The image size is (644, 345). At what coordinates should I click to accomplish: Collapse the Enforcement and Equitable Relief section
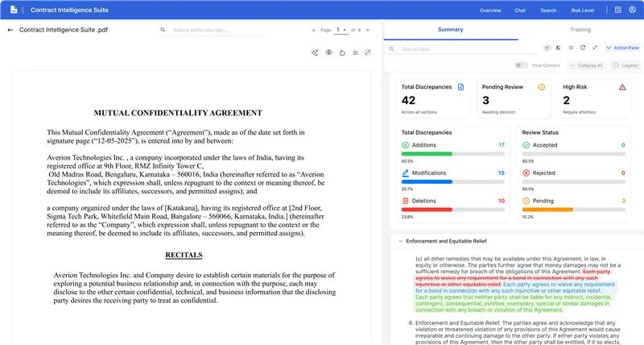[400, 241]
